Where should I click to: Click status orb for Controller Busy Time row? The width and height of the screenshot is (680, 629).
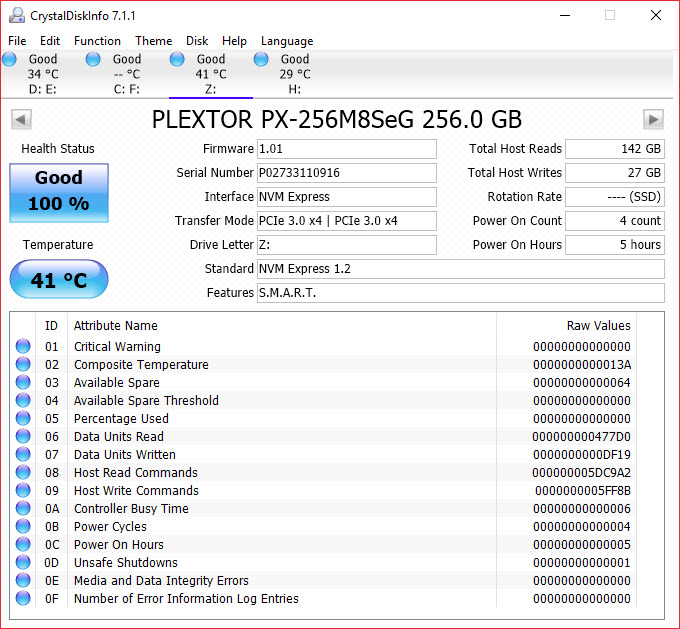tap(23, 508)
